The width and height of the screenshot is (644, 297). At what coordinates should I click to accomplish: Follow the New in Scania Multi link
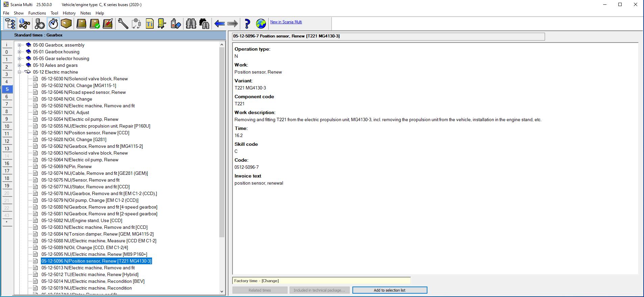pyautogui.click(x=286, y=22)
